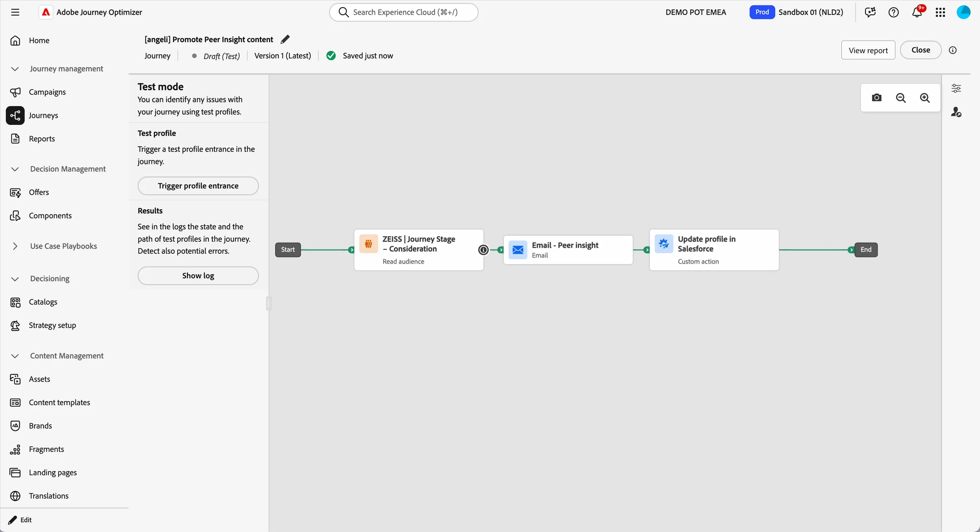Click the View report button
The image size is (980, 532).
coord(868,50)
